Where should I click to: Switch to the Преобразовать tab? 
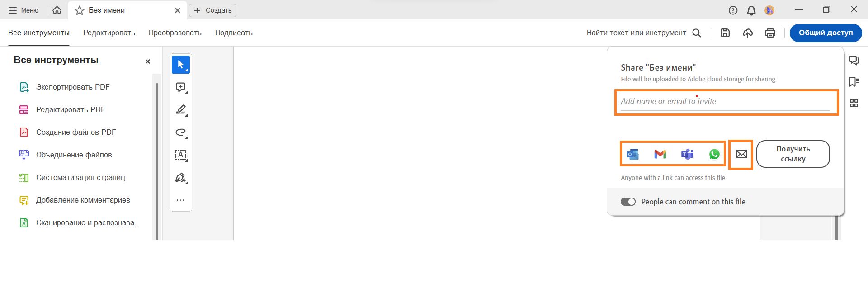(x=175, y=33)
